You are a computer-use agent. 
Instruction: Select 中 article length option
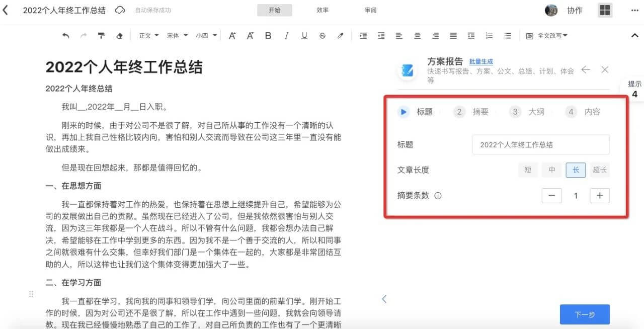pyautogui.click(x=551, y=170)
